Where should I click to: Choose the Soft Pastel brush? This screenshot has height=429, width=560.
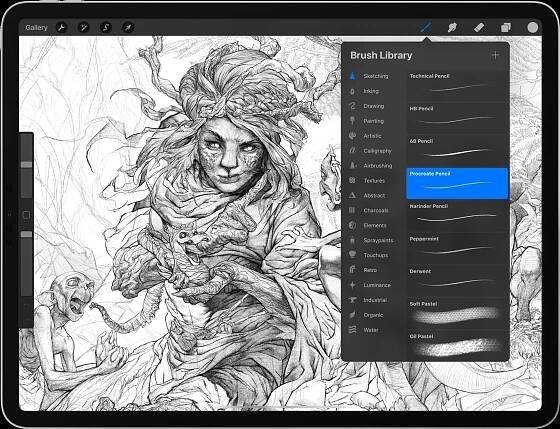click(457, 313)
